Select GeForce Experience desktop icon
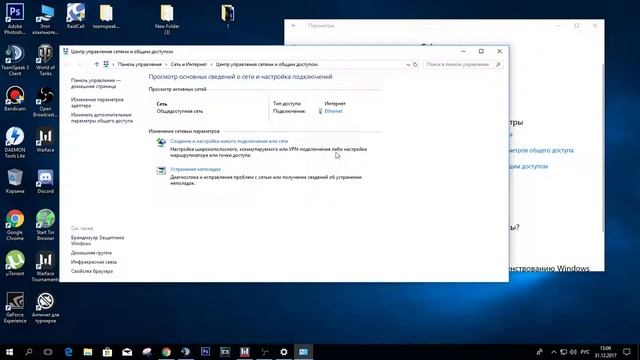This screenshot has width=640, height=360. 15,307
